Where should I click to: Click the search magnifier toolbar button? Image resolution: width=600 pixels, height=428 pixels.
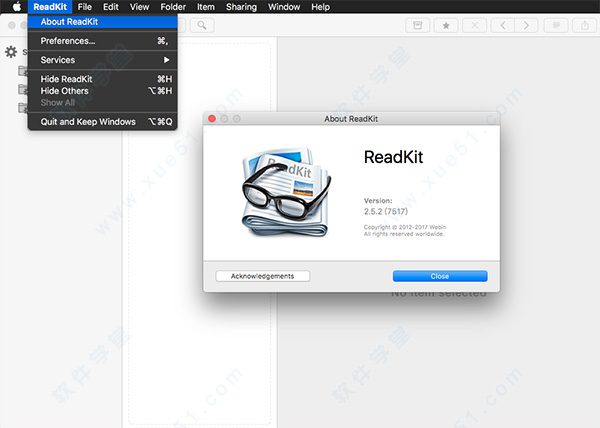pos(202,25)
